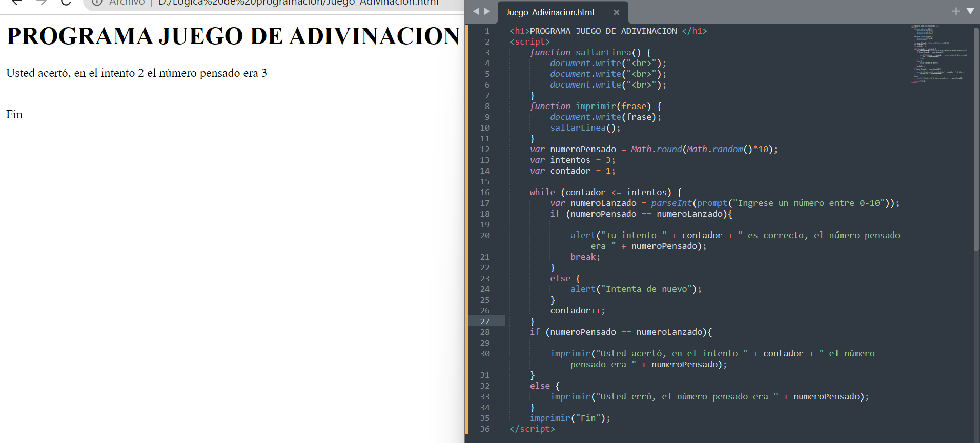The image size is (980, 443).
Task: Click the 'var numeroPensado' declaration line
Action: tap(654, 150)
